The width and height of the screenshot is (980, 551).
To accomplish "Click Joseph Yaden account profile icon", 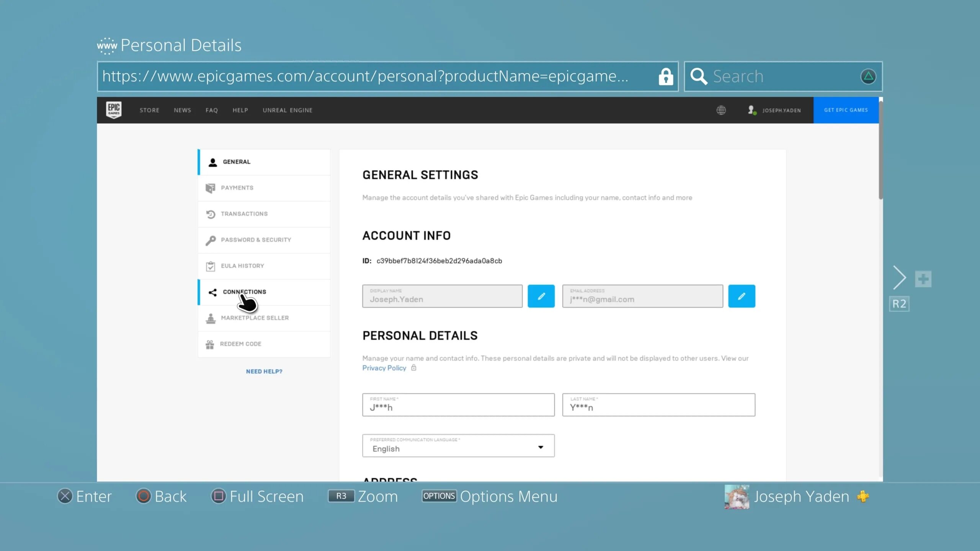I will click(x=753, y=110).
